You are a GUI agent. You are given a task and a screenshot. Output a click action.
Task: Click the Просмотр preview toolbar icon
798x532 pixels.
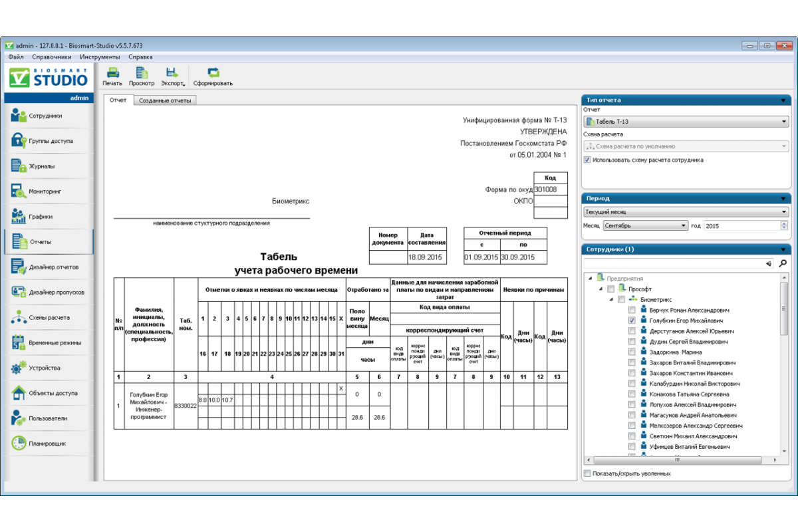[142, 73]
